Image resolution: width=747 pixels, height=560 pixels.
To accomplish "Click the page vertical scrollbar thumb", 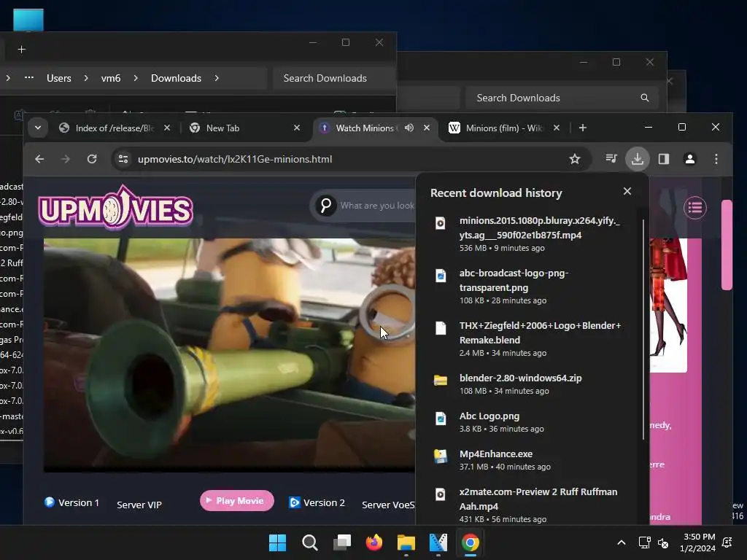I will [727, 245].
